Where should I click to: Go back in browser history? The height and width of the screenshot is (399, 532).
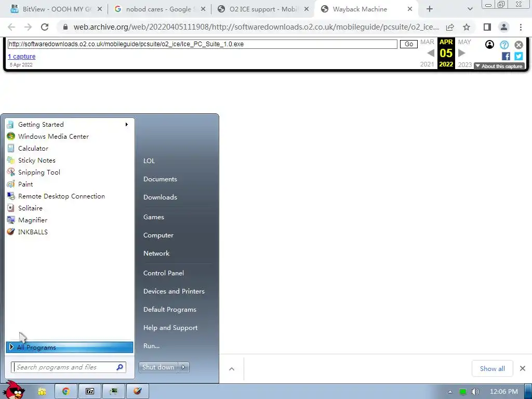[x=11, y=27]
